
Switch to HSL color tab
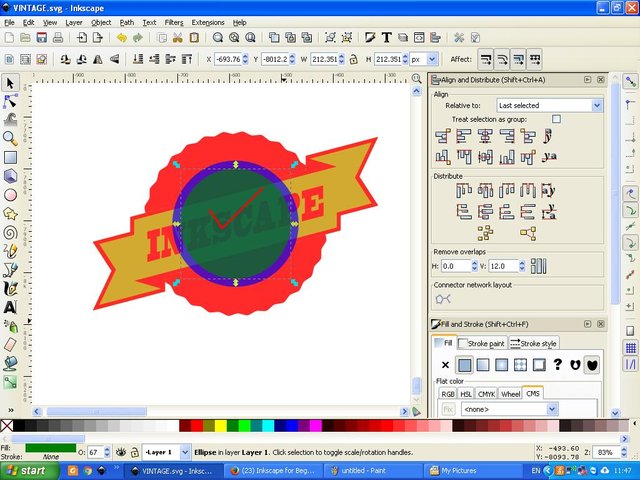[x=466, y=394]
